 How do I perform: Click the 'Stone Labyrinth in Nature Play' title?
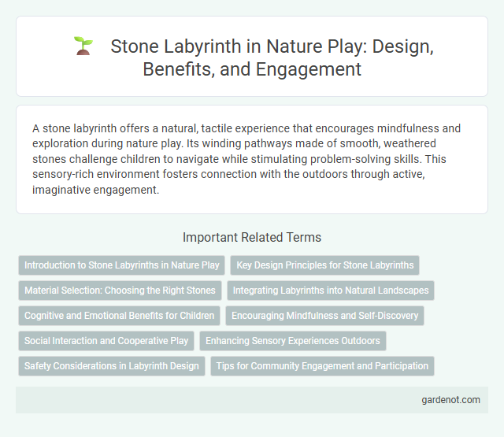272,57
